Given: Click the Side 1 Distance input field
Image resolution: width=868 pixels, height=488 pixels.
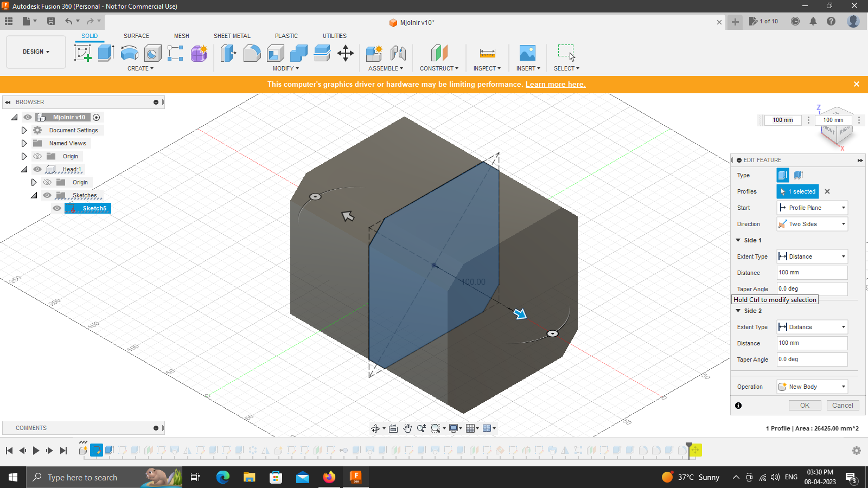Looking at the screenshot, I should [x=812, y=273].
